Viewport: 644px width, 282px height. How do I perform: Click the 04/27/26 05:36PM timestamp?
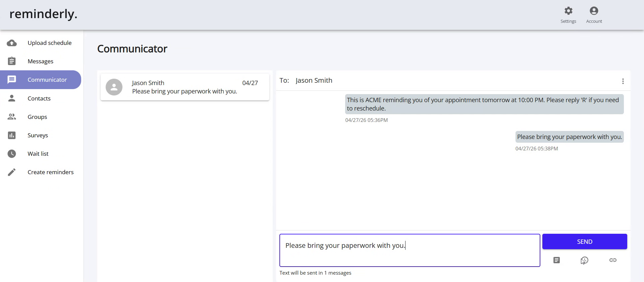[367, 120]
